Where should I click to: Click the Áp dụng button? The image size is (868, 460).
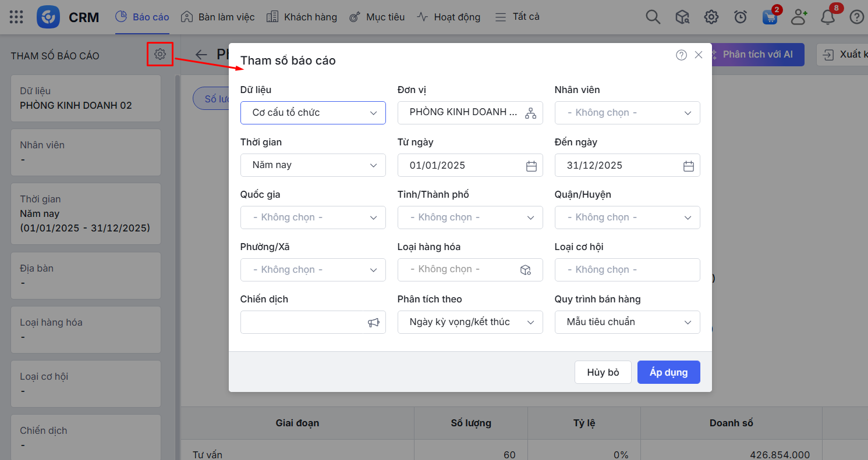point(668,372)
